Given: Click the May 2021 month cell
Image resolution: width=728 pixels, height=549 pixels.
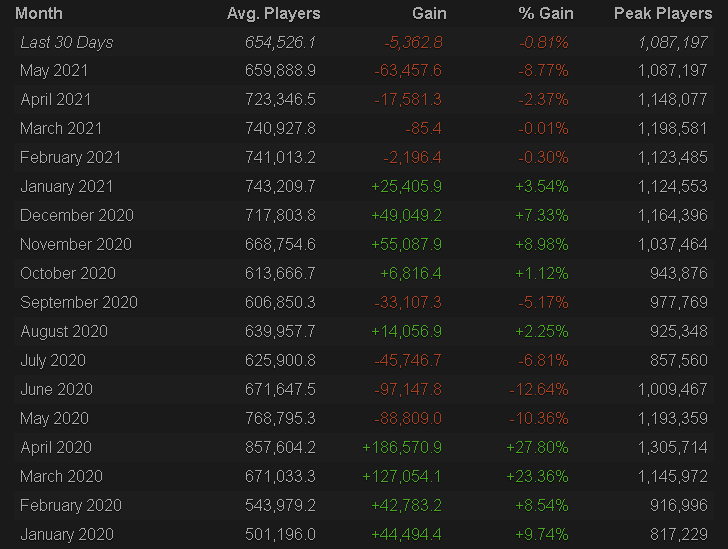Looking at the screenshot, I should tap(54, 71).
